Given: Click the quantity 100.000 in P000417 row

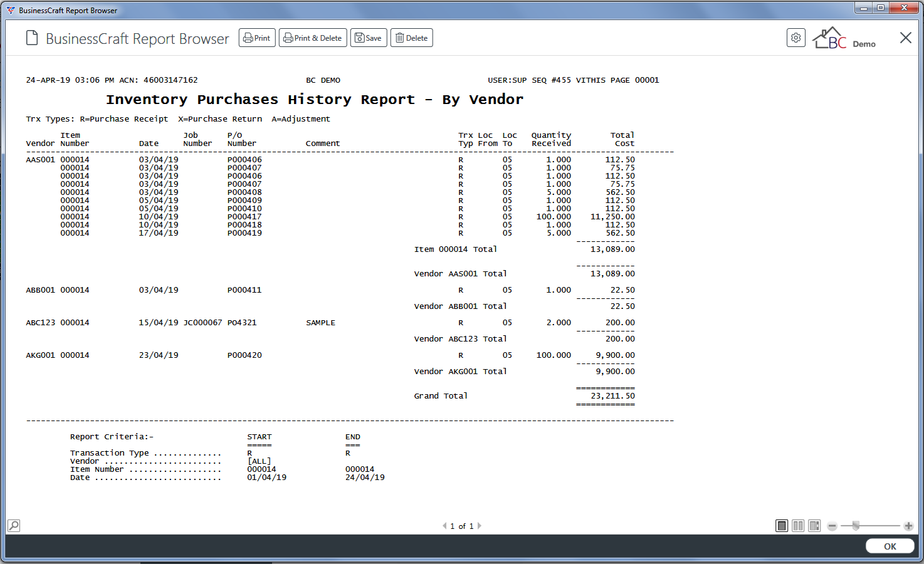Looking at the screenshot, I should [x=554, y=217].
